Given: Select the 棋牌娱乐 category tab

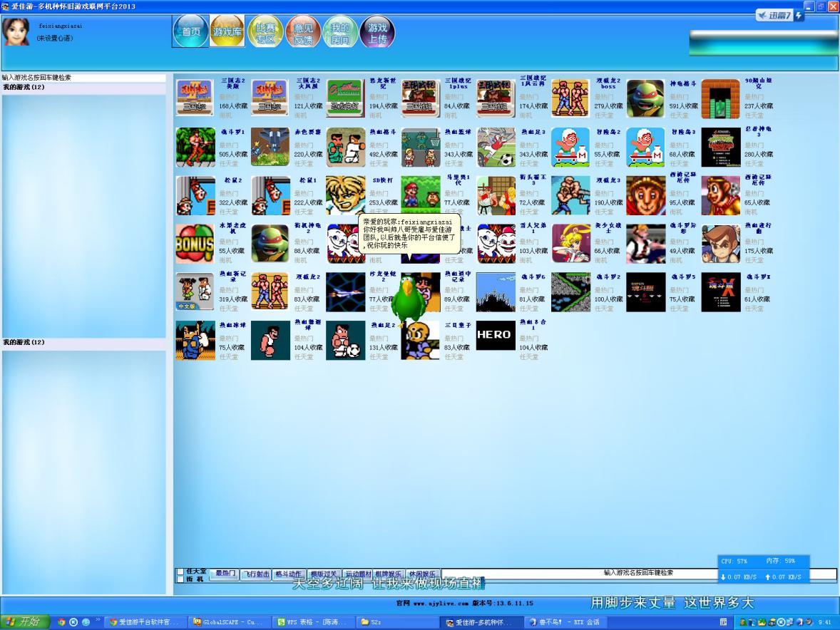Looking at the screenshot, I should click(x=388, y=574).
